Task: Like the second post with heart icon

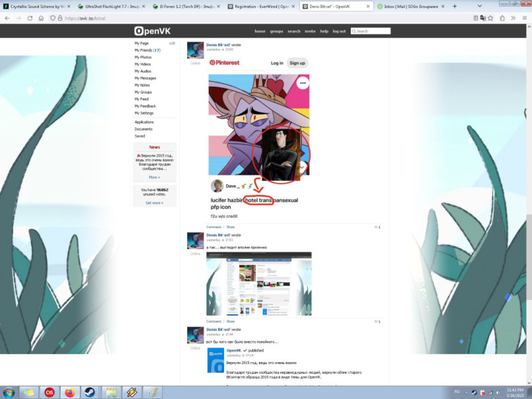Action: coord(376,322)
